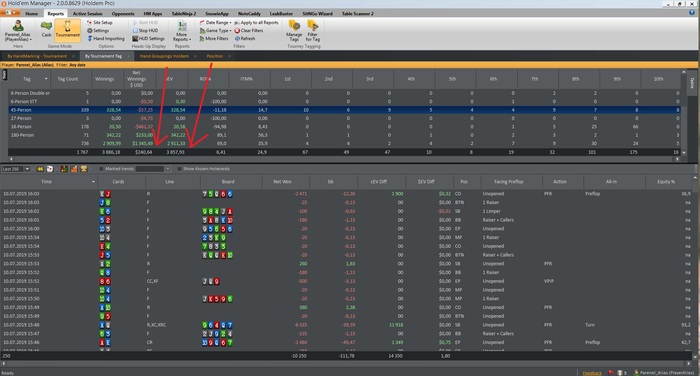The image size is (700, 376).
Task: Close the Position report tab
Action: [229, 56]
